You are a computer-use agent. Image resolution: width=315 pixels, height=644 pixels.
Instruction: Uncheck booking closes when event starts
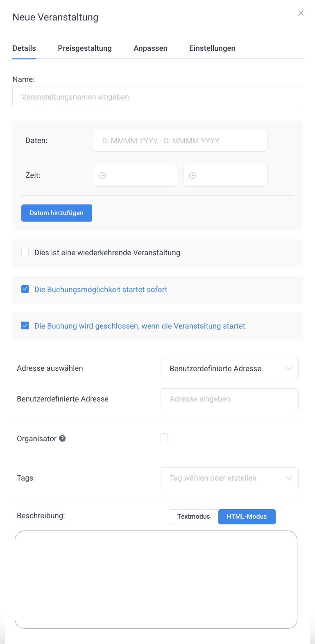[x=25, y=326]
